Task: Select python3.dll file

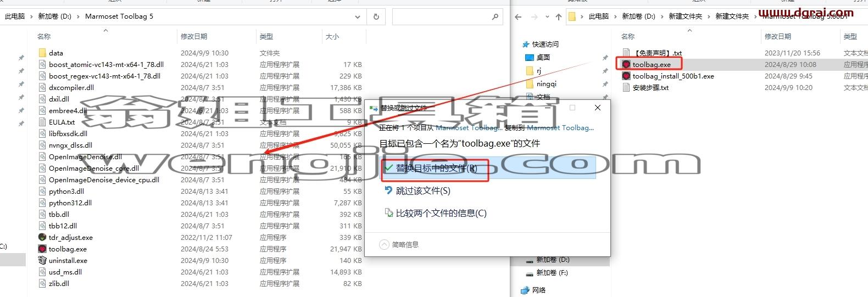Action: pyautogui.click(x=66, y=191)
